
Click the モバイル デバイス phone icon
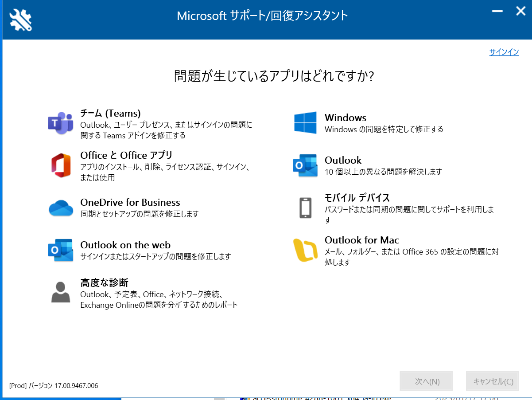(x=305, y=208)
